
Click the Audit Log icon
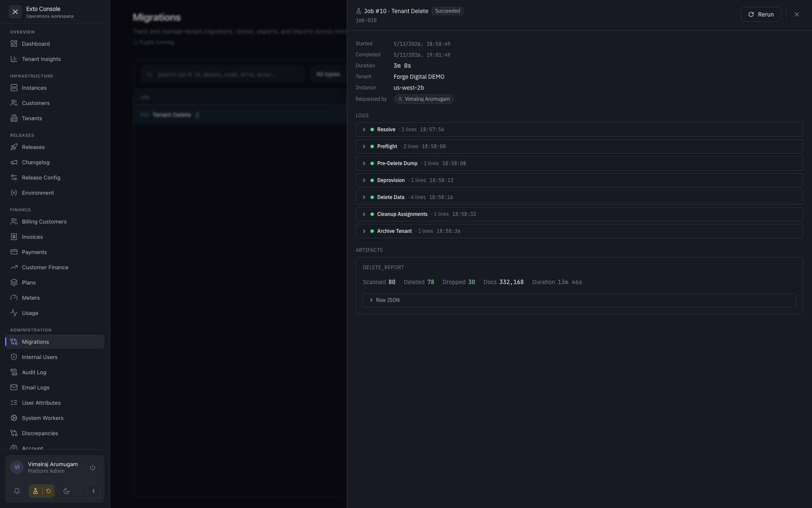click(14, 372)
